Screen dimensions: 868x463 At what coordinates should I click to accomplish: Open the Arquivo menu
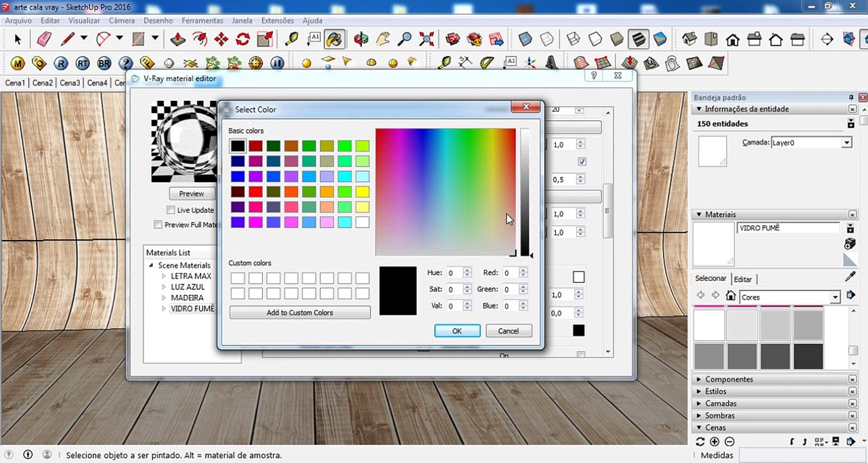coord(19,21)
